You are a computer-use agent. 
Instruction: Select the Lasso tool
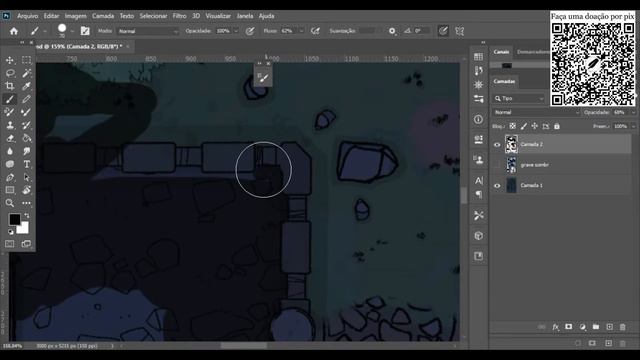point(10,73)
